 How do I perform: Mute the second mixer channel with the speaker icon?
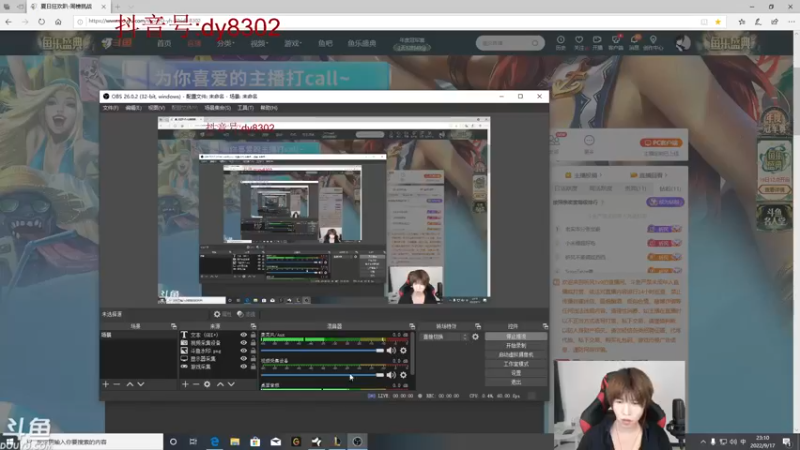point(391,375)
